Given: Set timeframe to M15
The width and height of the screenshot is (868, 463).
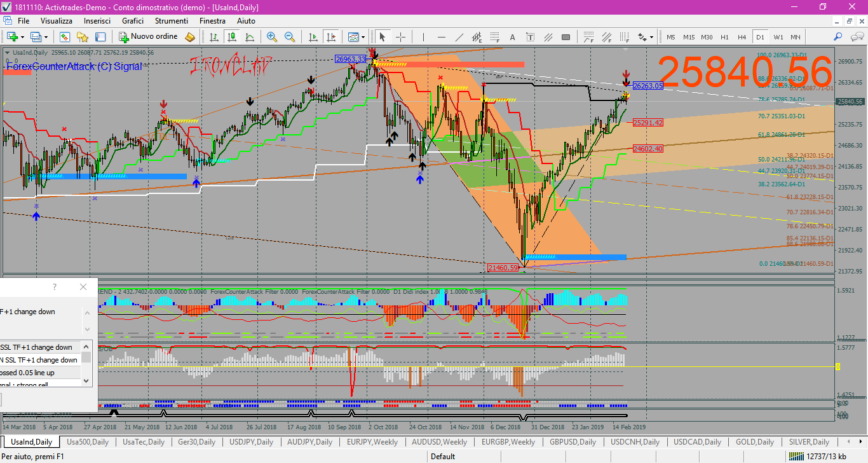Looking at the screenshot, I should [689, 37].
